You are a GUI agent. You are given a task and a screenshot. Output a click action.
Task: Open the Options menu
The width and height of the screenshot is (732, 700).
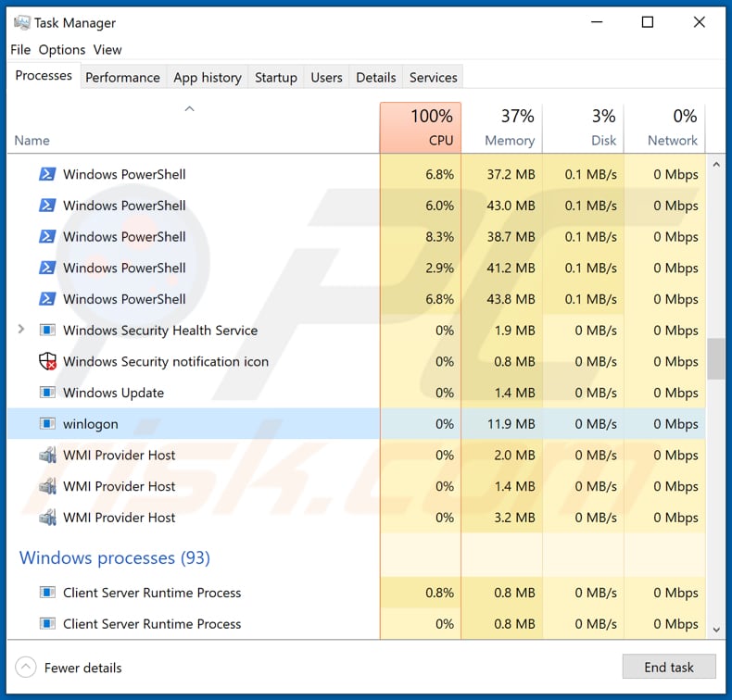pos(62,49)
